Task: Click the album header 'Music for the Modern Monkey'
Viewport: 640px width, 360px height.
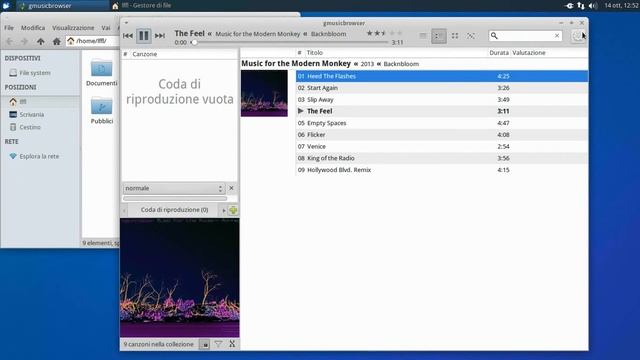Action: [x=296, y=64]
